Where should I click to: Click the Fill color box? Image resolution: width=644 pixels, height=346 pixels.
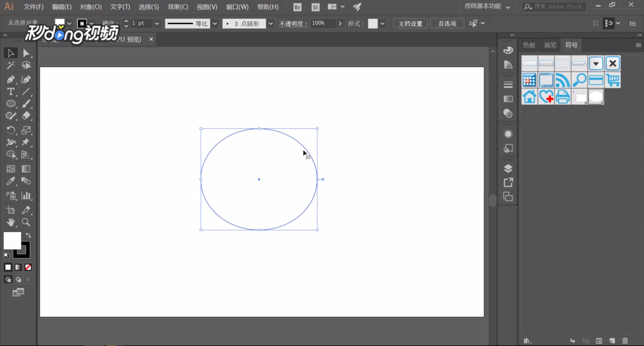(12, 240)
